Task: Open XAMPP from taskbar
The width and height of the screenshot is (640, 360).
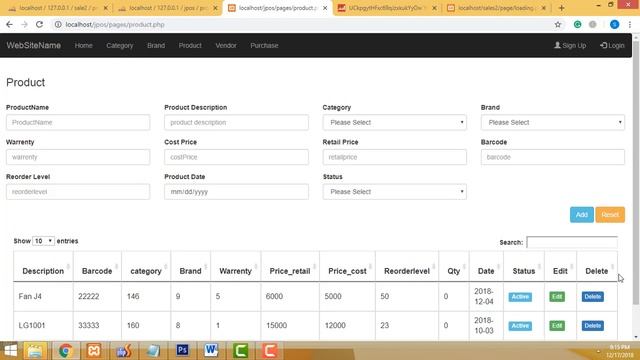Action: click(x=94, y=351)
